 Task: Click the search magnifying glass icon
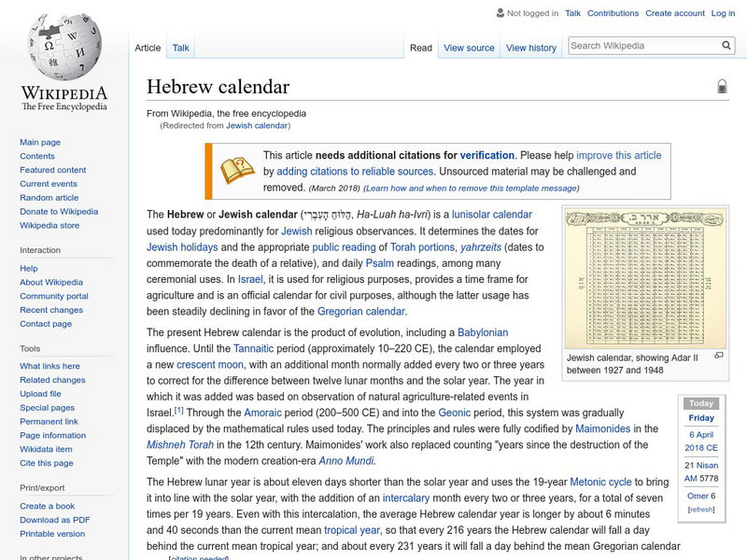pyautogui.click(x=726, y=45)
